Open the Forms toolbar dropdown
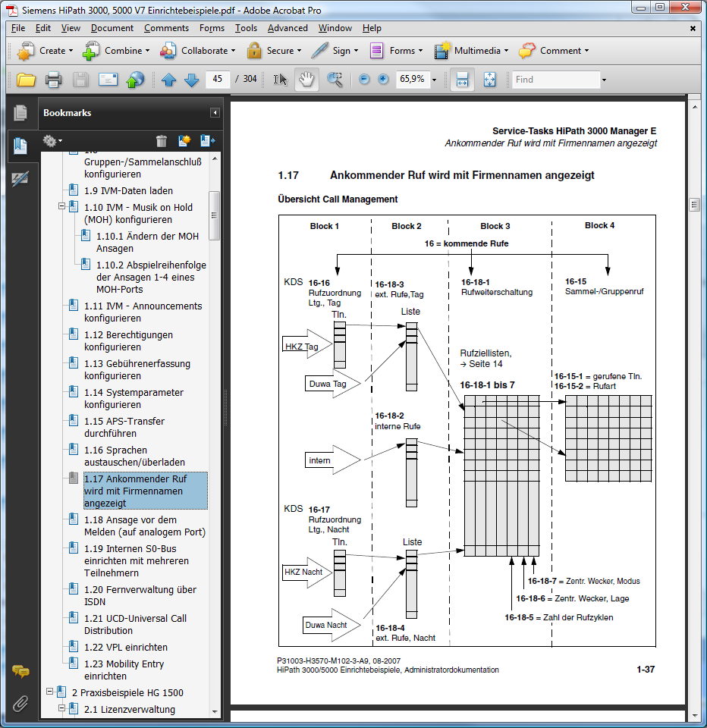The width and height of the screenshot is (707, 728). tap(396, 51)
